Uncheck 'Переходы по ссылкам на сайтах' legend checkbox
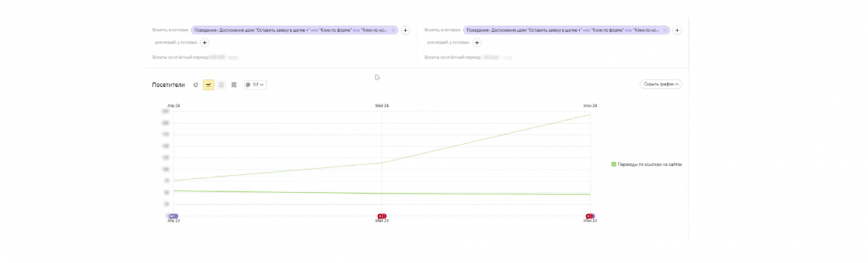The width and height of the screenshot is (868, 263). (x=613, y=165)
